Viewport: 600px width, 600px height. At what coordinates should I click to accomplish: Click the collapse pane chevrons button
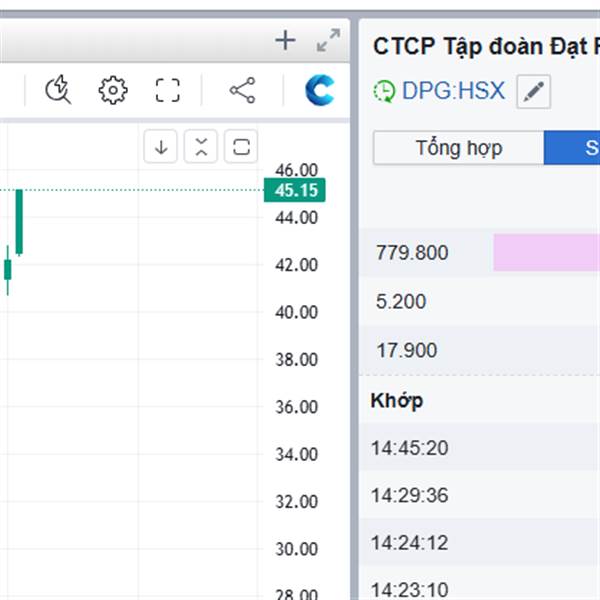[x=201, y=147]
